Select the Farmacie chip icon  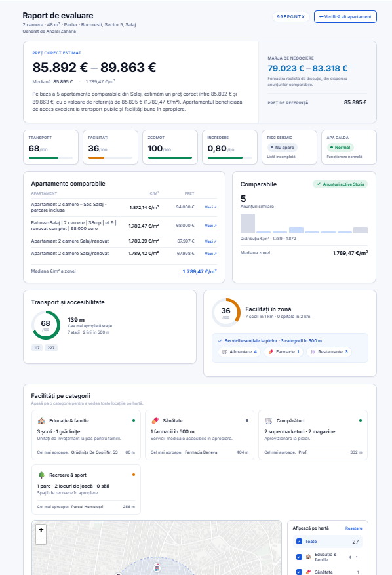[x=271, y=352]
